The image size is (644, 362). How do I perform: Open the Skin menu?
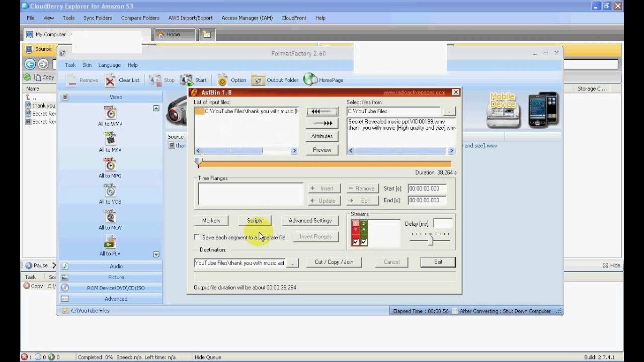tap(87, 65)
